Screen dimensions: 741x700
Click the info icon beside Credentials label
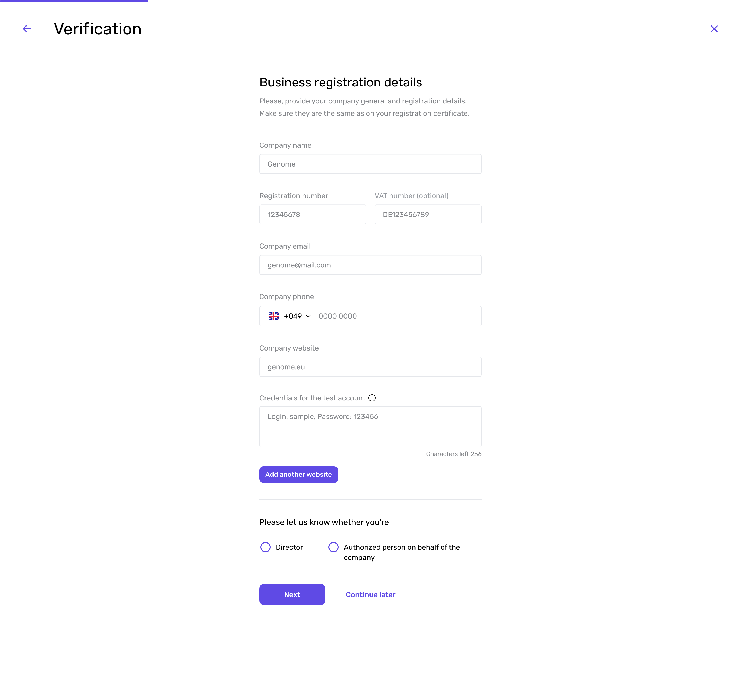coord(372,398)
